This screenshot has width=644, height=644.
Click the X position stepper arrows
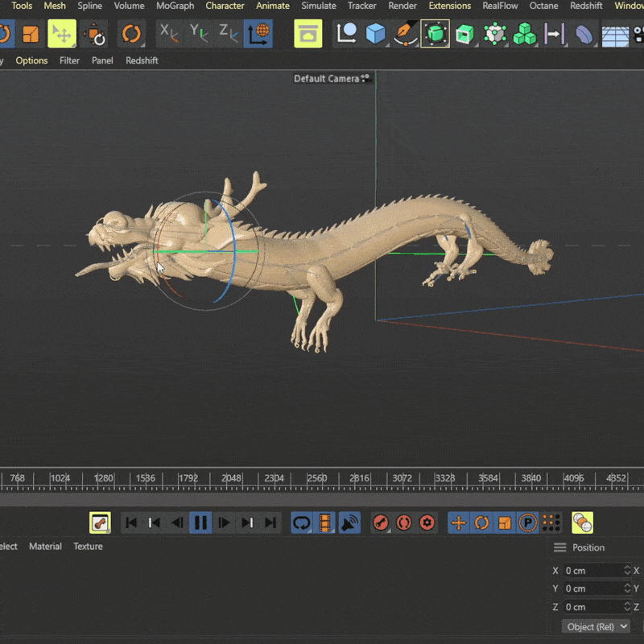(x=627, y=571)
